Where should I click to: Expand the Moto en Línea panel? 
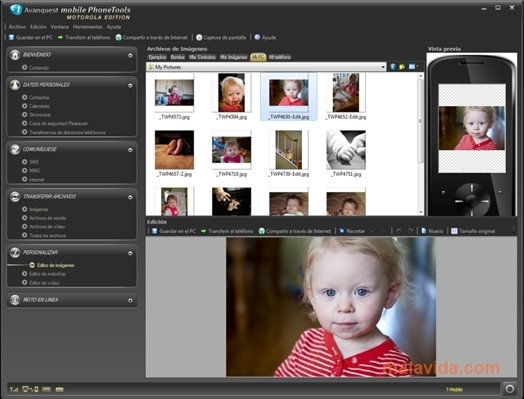click(130, 300)
